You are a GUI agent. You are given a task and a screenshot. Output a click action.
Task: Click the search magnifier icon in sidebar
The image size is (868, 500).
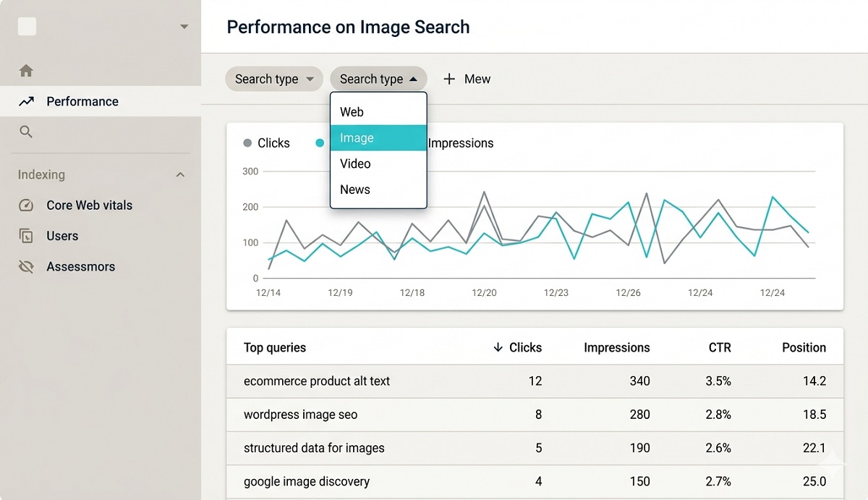click(26, 132)
